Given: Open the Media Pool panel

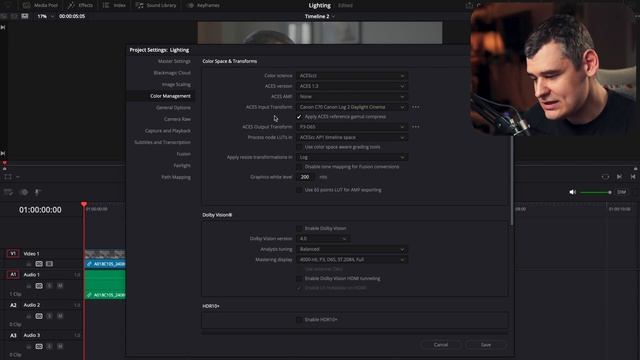Looking at the screenshot, I should click(40, 5).
